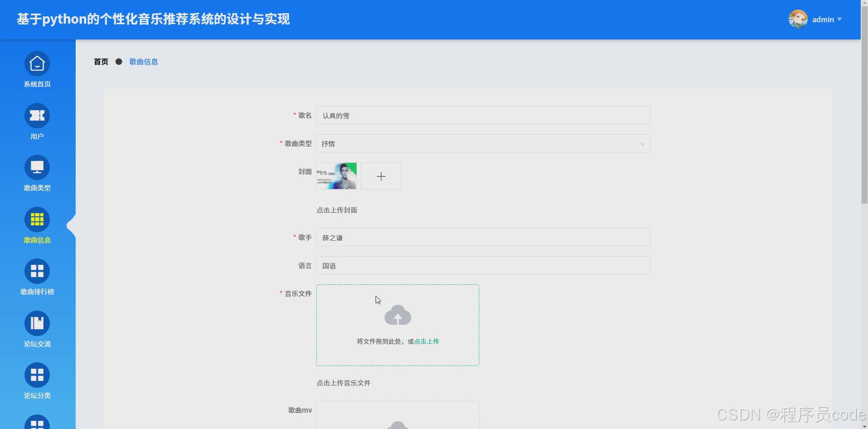Click the plus icon to add another cover
868x429 pixels.
pyautogui.click(x=381, y=176)
